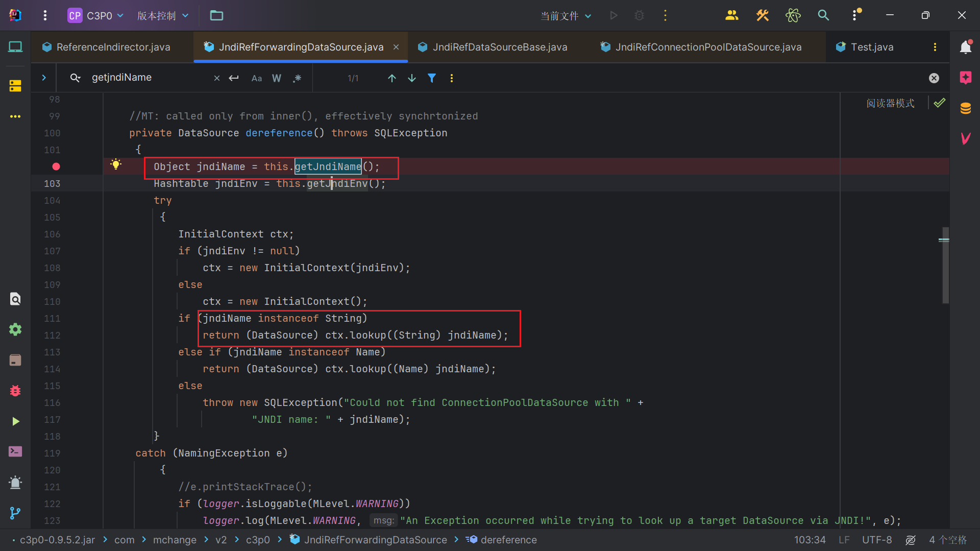Open the Structure tool window icon

15,86
